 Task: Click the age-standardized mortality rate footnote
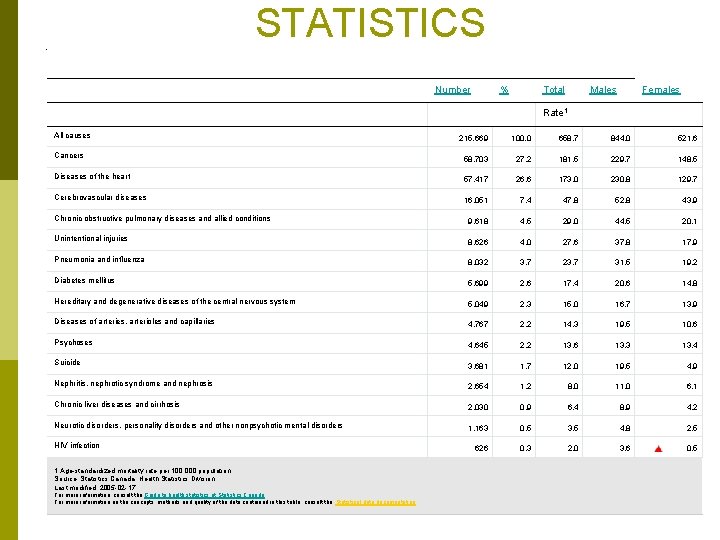[x=143, y=471]
